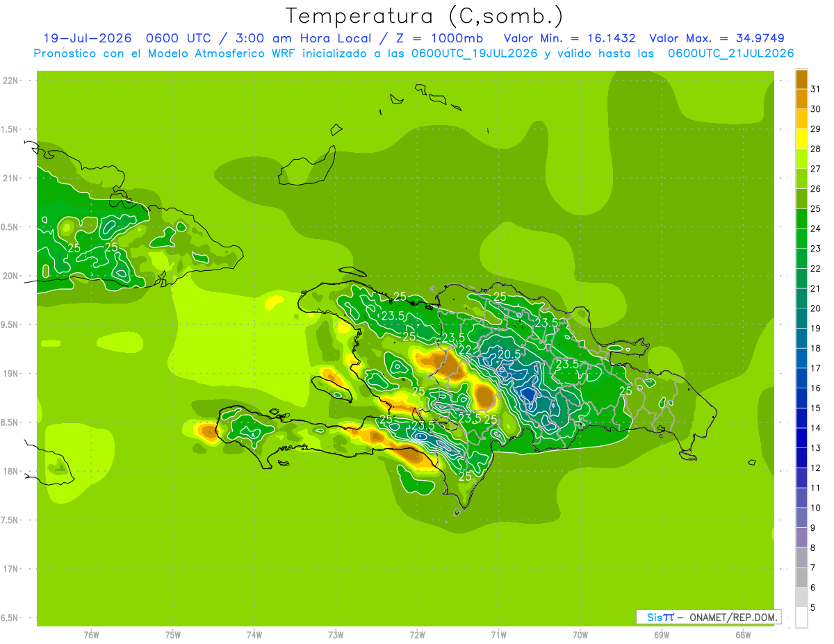Click the "68W" longitude axis label
Image resolution: width=834 pixels, height=644 pixels.
(x=742, y=634)
